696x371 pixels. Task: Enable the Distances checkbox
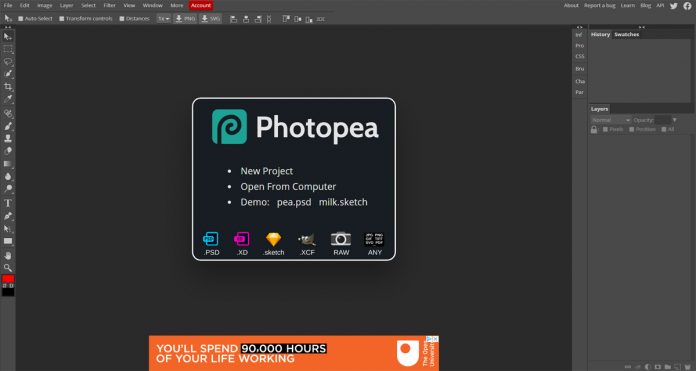pos(122,19)
